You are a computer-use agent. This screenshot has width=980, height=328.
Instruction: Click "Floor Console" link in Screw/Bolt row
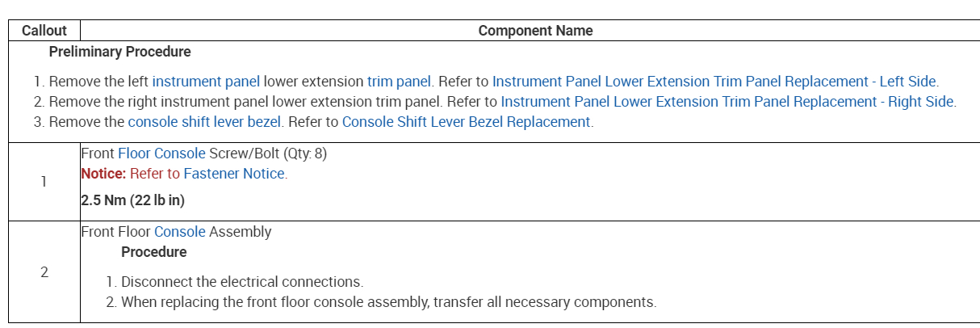pos(155,153)
